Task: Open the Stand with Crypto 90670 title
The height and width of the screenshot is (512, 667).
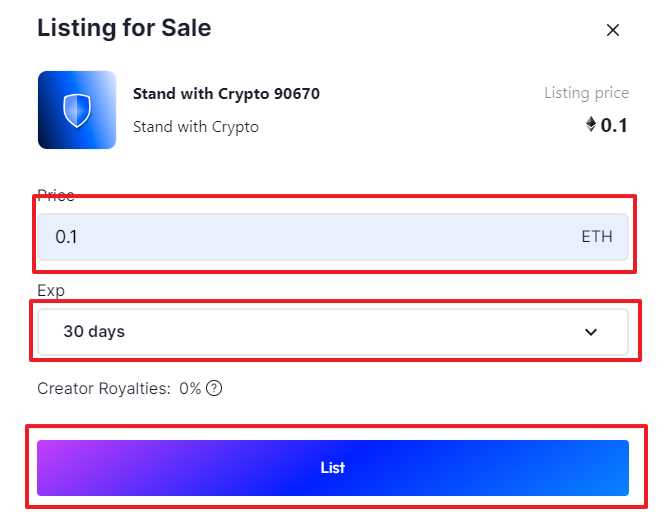Action: [x=226, y=94]
